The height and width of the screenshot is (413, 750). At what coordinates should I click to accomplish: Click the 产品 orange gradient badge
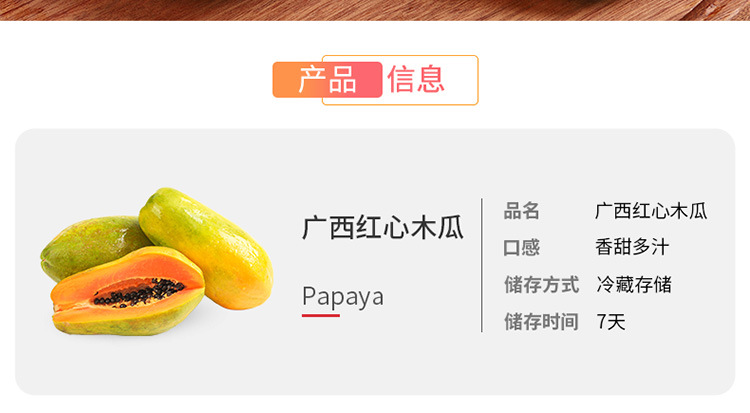327,79
